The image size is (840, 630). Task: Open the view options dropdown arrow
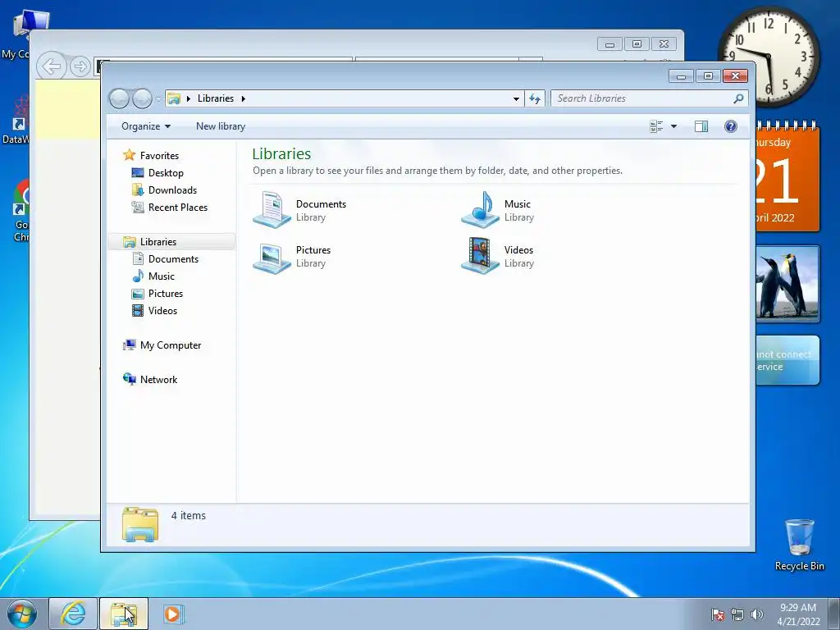click(674, 126)
